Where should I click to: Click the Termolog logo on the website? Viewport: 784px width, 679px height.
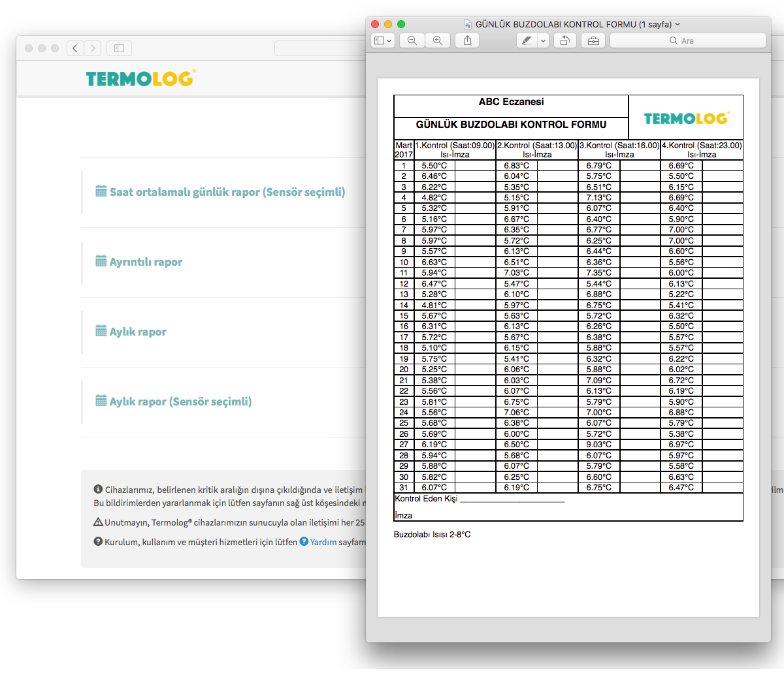point(140,78)
